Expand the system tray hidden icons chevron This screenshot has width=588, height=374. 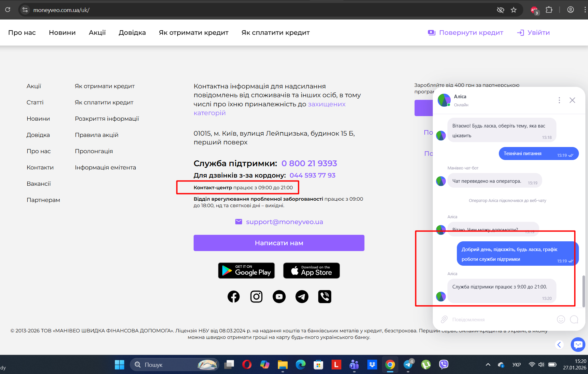coord(488,365)
